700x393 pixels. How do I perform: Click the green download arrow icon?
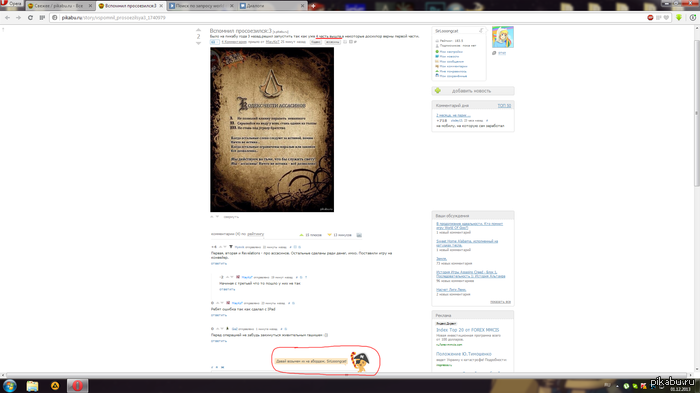(x=679, y=17)
